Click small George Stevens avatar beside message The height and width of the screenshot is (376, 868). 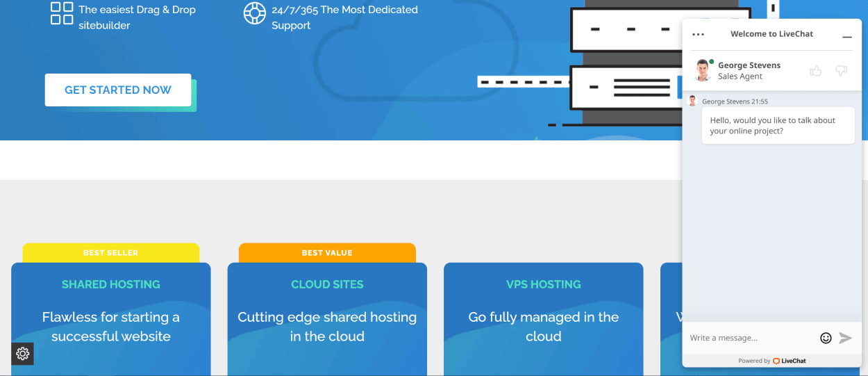point(692,101)
